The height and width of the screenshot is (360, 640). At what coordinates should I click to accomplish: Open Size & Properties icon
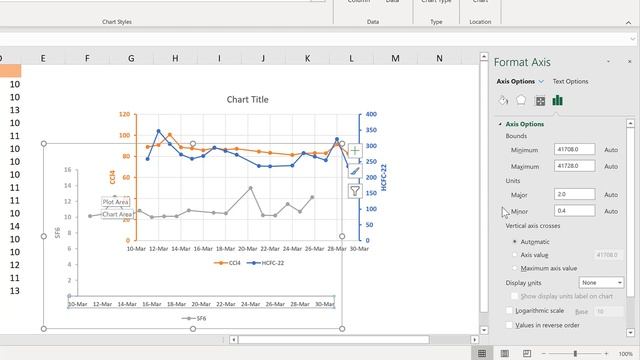540,101
